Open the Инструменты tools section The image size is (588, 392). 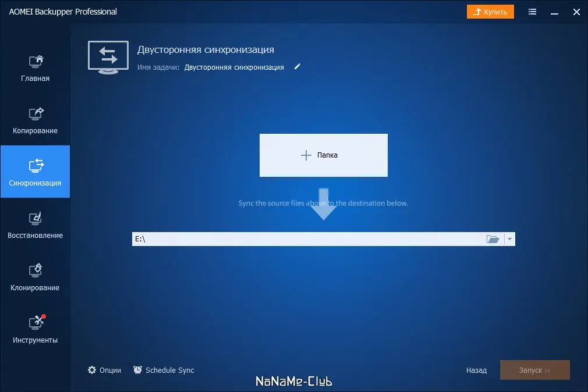coord(35,330)
